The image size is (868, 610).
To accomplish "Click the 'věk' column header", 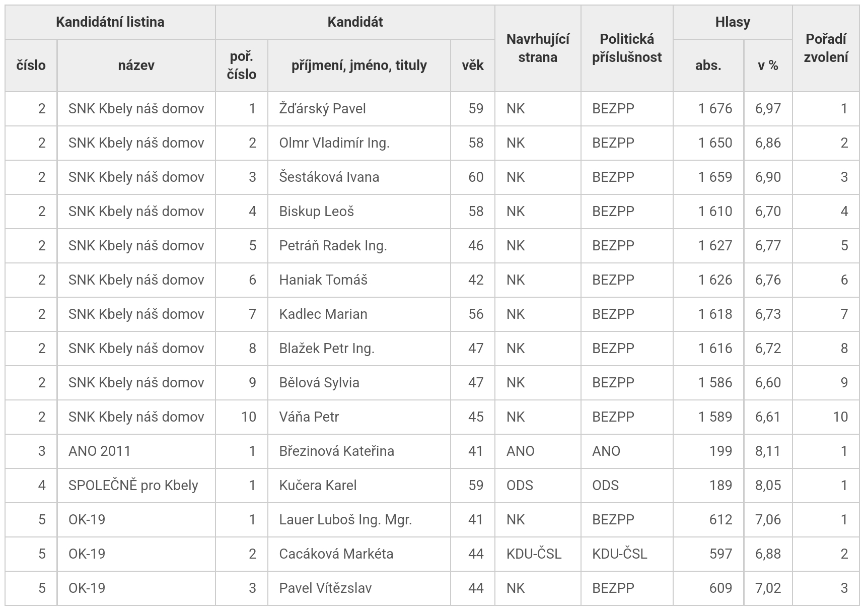I will (473, 65).
